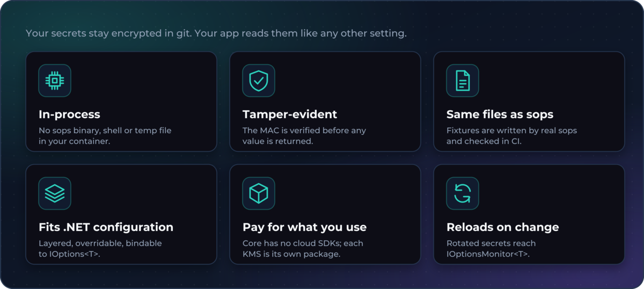Click the stacked layers icon for .NET configuration

(55, 193)
